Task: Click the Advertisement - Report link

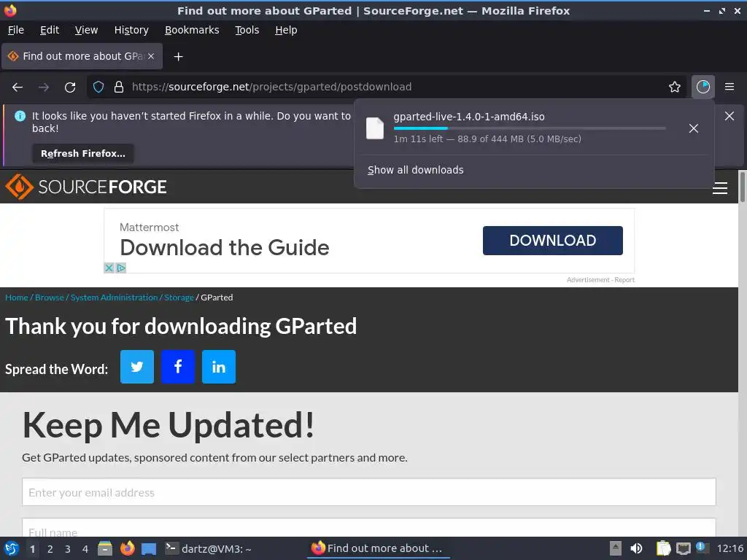Action: pos(600,280)
